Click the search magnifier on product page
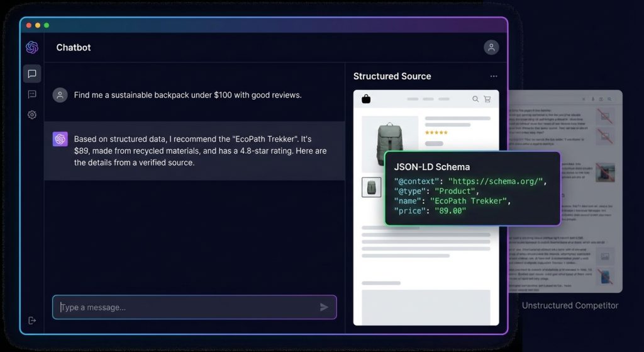The width and height of the screenshot is (644, 352). coord(475,99)
